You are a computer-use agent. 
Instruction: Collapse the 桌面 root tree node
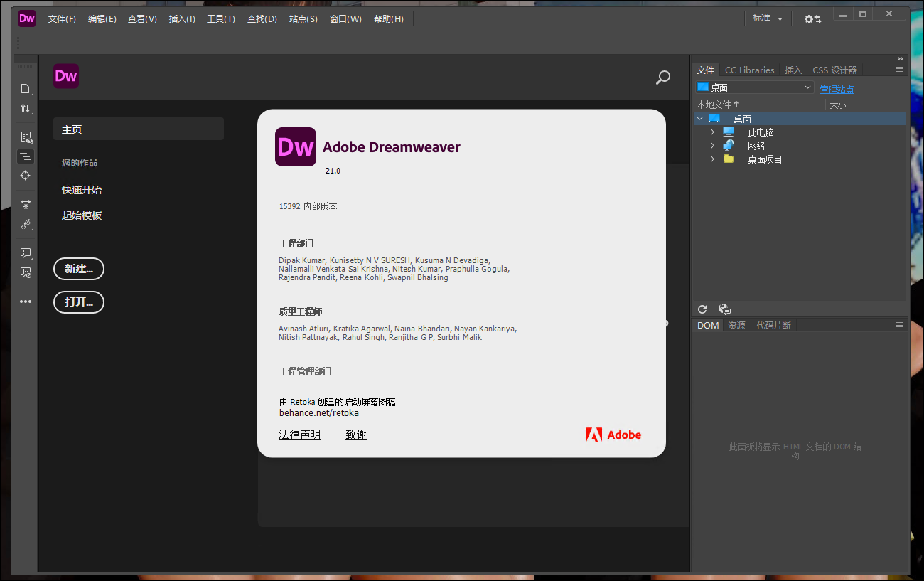coord(700,119)
